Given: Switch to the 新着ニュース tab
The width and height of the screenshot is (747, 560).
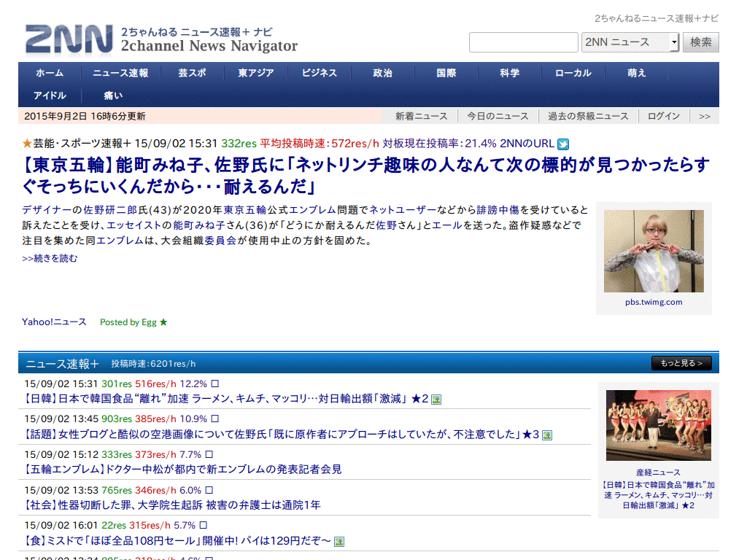Looking at the screenshot, I should (421, 116).
